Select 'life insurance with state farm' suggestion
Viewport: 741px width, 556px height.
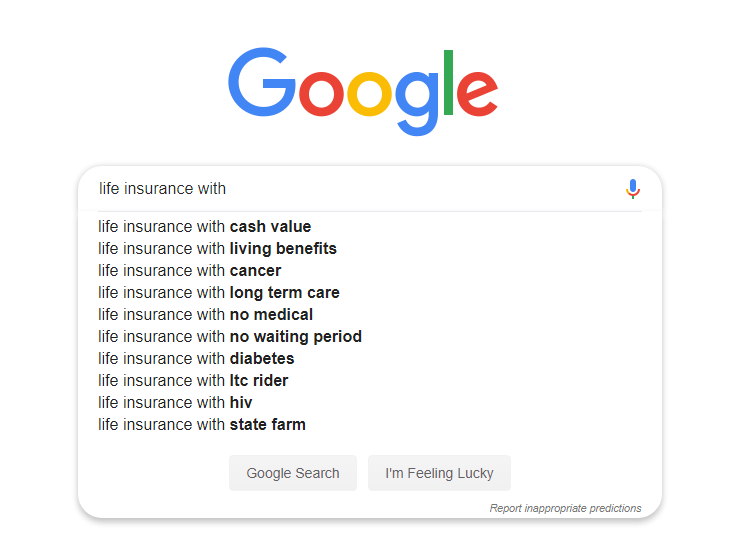point(370,424)
